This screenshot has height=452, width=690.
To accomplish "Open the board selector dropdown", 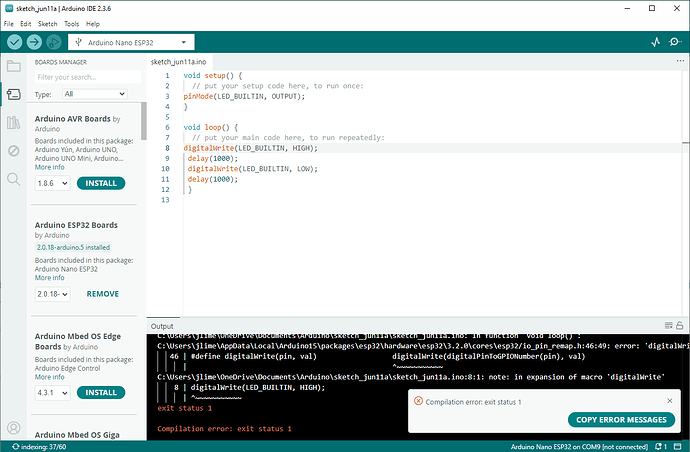I will coord(131,43).
